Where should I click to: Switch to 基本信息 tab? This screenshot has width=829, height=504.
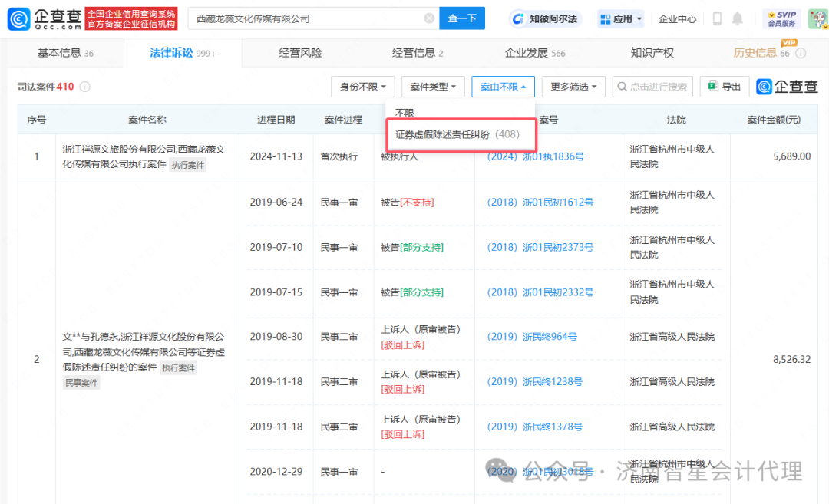[65, 53]
